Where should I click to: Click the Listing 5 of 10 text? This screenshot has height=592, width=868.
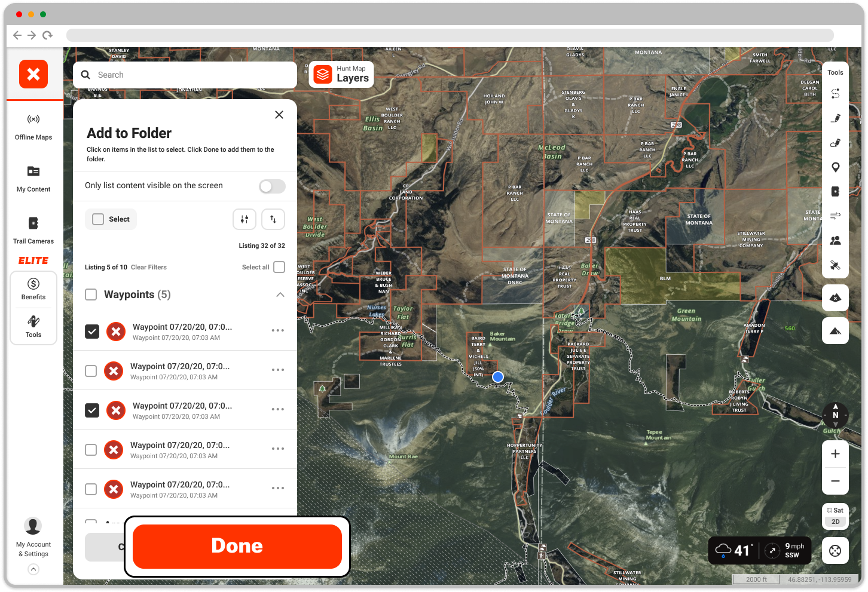pyautogui.click(x=106, y=267)
